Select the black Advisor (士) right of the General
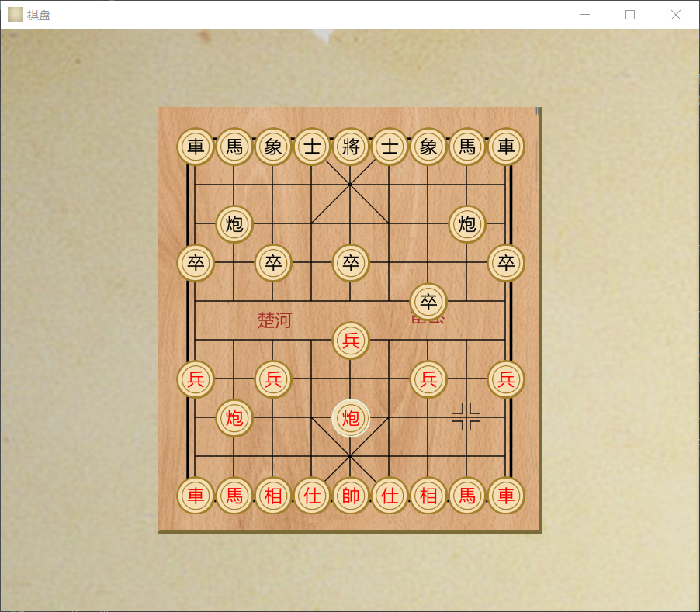700x612 pixels. tap(390, 147)
